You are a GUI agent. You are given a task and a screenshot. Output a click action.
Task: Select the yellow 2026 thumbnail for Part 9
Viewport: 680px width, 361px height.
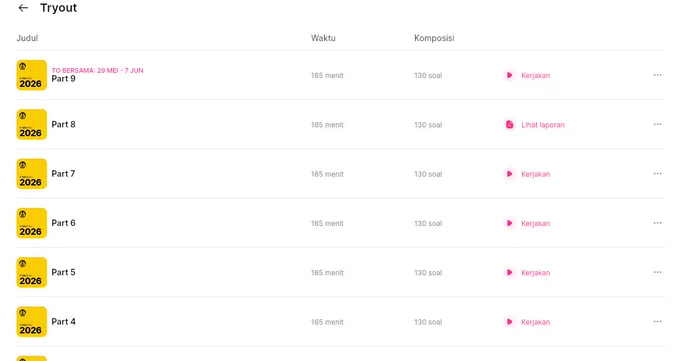pos(32,75)
